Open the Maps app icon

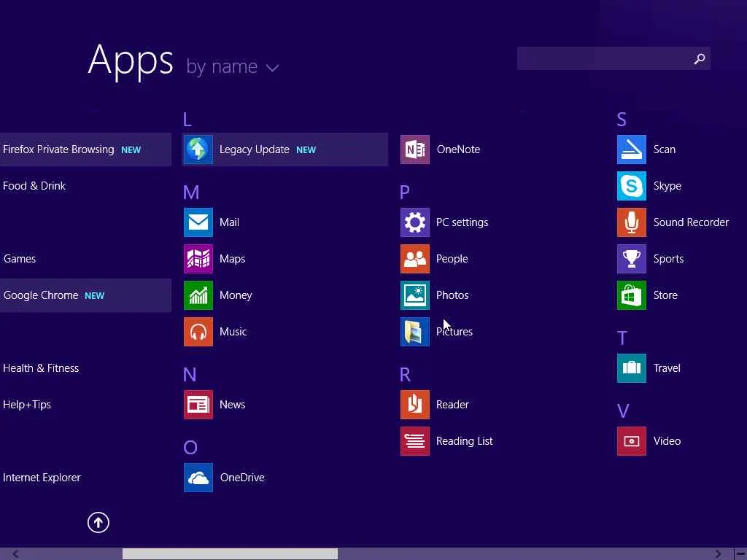[198, 259]
